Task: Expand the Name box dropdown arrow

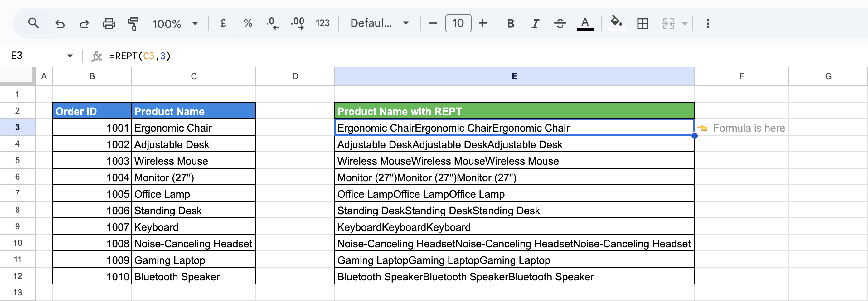Action: click(70, 56)
